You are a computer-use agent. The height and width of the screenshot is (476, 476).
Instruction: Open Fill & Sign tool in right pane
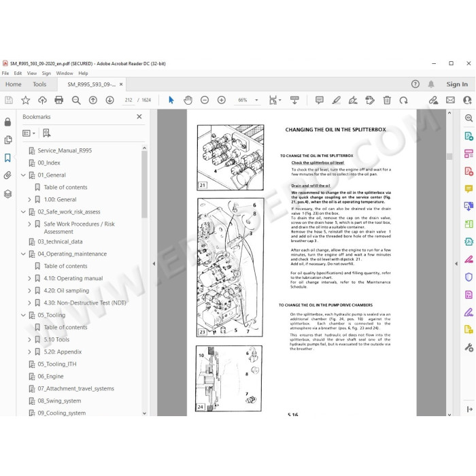tap(469, 311)
